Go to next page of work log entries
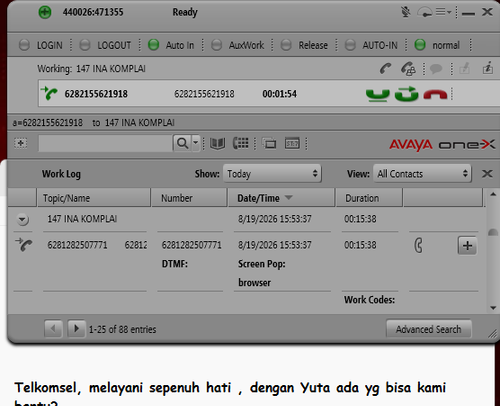 (x=76, y=329)
